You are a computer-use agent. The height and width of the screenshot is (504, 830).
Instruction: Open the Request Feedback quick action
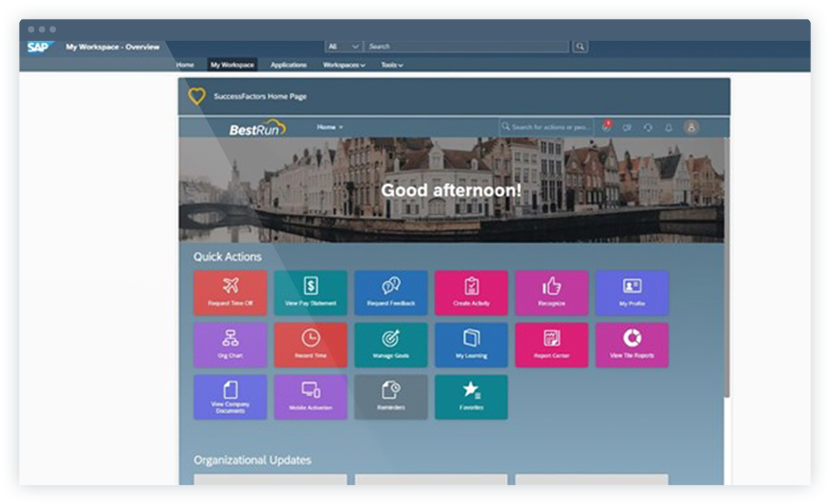(391, 293)
